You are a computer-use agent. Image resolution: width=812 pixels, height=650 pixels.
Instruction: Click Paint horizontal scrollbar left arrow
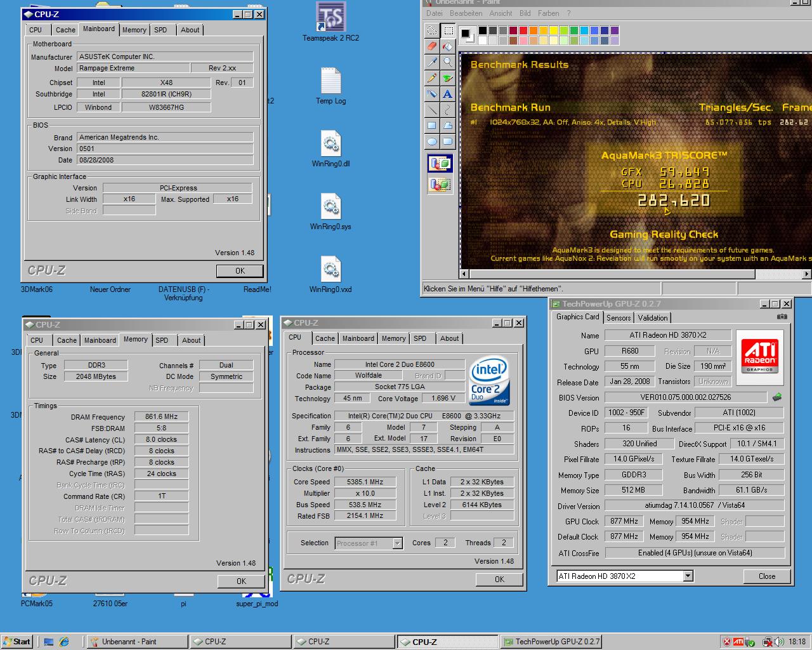click(464, 274)
